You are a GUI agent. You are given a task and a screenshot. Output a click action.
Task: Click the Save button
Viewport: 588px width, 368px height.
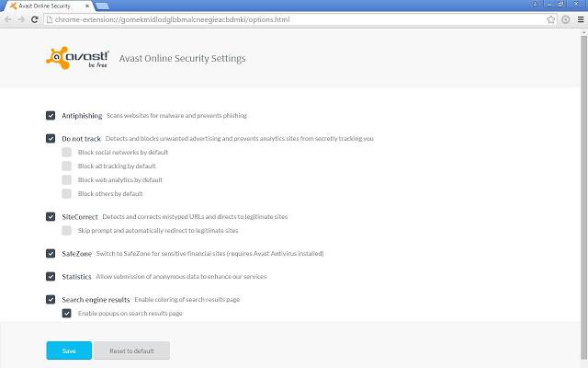tap(69, 351)
